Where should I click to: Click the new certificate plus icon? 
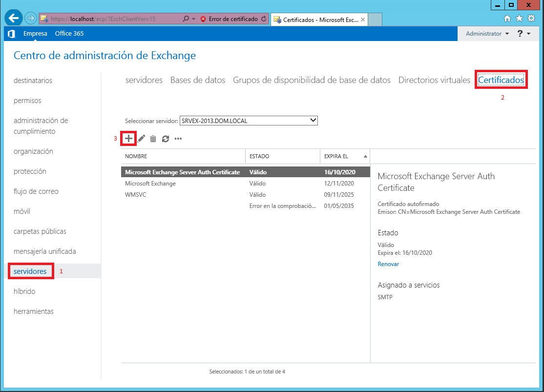coord(128,138)
